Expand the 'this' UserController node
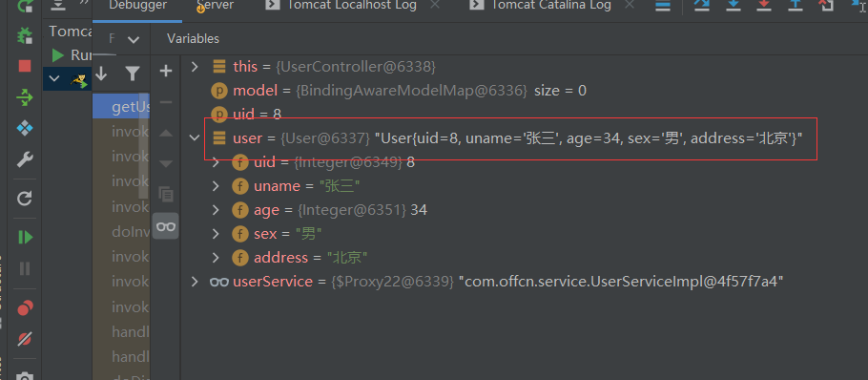Viewport: 868px width, 380px height. click(x=195, y=67)
